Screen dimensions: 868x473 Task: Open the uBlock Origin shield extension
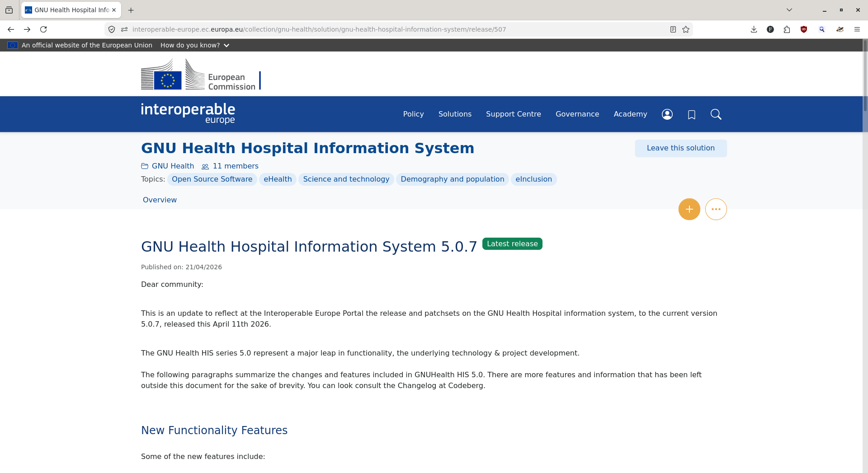coord(804,29)
